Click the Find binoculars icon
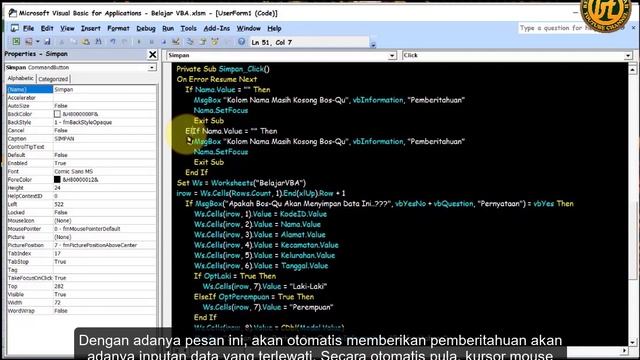The width and height of the screenshot is (640, 360). coord(98,42)
